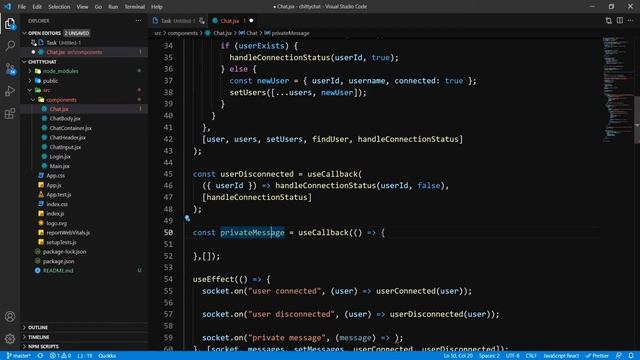Open the View menu
640x360 pixels.
pyautogui.click(x=82, y=7)
